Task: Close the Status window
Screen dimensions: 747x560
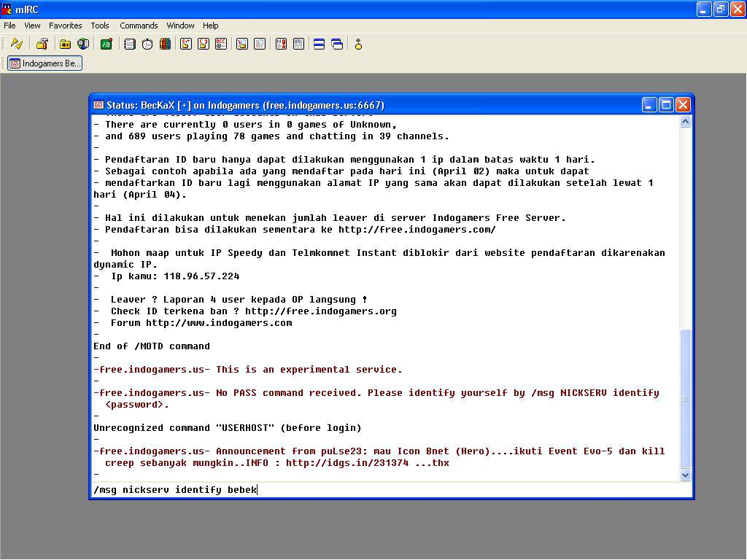Action: [x=683, y=105]
